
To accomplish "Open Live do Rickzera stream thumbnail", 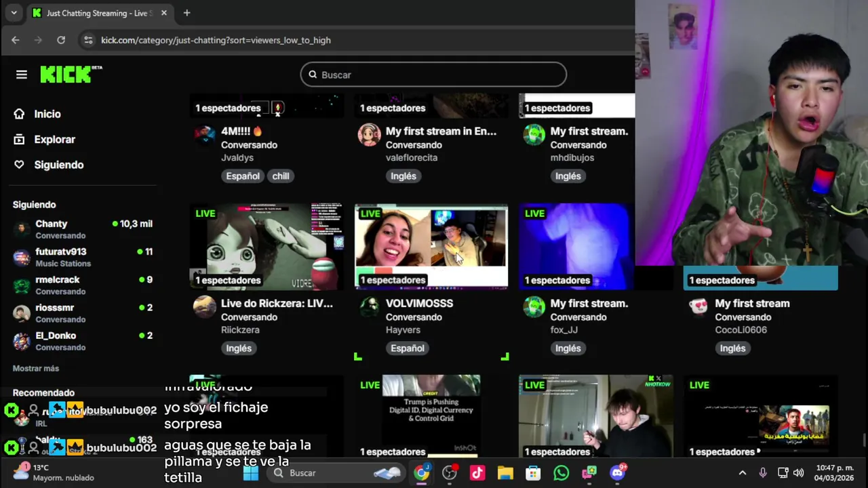I will point(267,247).
